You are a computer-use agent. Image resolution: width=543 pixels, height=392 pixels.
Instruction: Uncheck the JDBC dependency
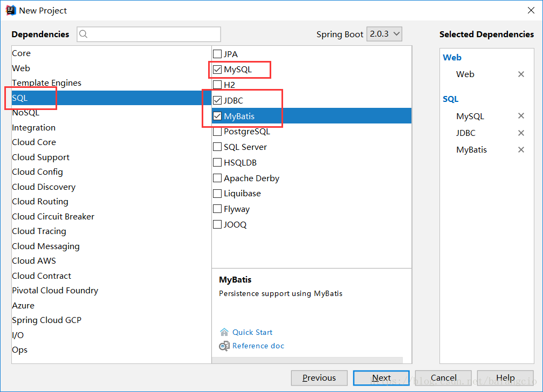click(x=217, y=100)
